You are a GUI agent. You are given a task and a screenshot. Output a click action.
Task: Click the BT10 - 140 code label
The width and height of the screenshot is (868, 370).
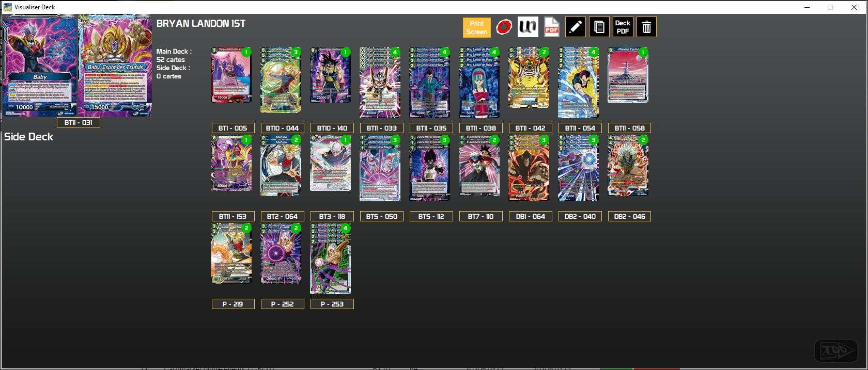point(332,128)
